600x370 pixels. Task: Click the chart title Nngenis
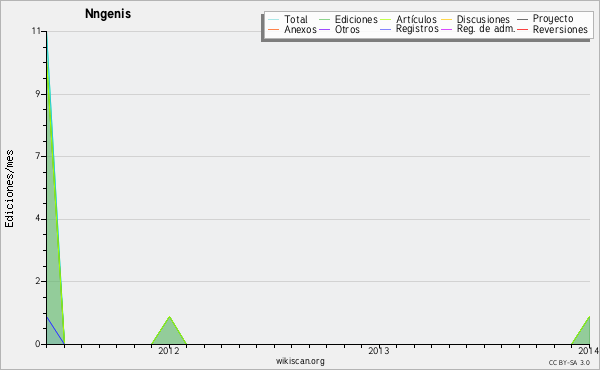[108, 14]
